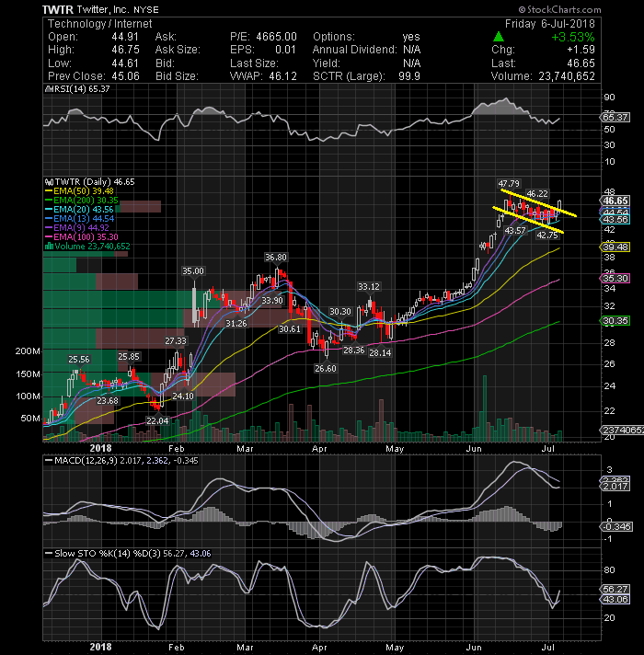Click the 31.26 price label

pyautogui.click(x=236, y=324)
